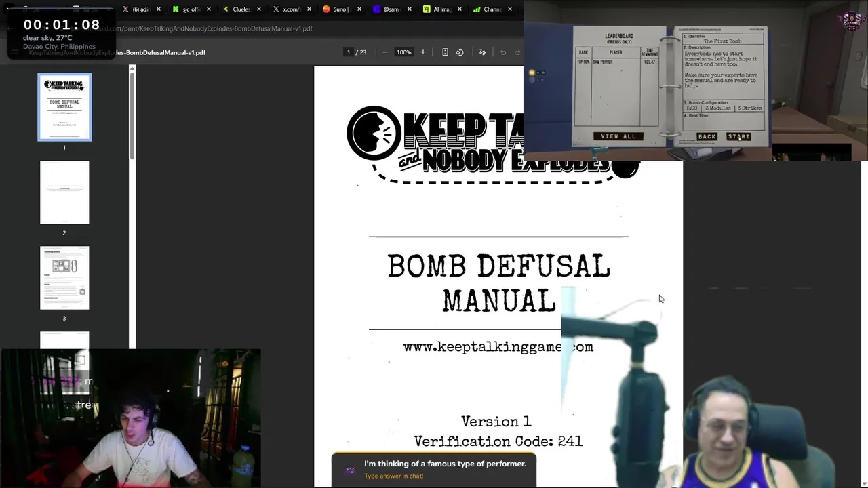Click 'Type answer in chat!' prompt
The height and width of the screenshot is (488, 868).
[x=393, y=476]
